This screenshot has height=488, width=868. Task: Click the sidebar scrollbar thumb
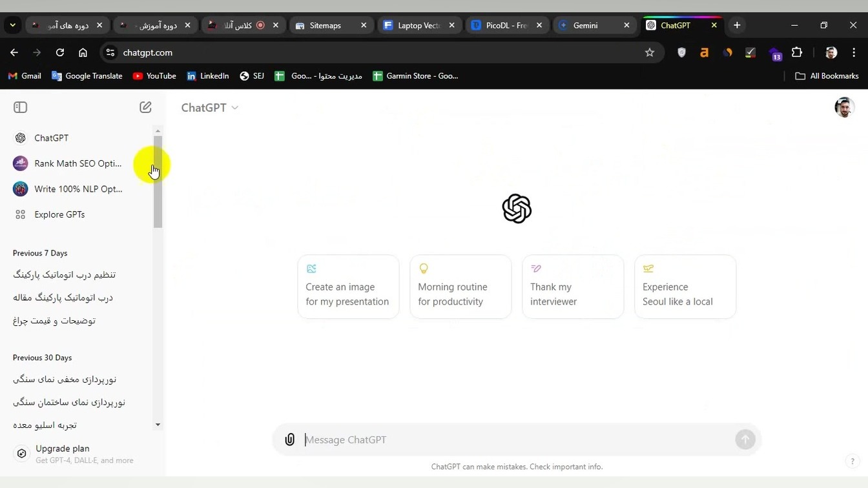(158, 182)
